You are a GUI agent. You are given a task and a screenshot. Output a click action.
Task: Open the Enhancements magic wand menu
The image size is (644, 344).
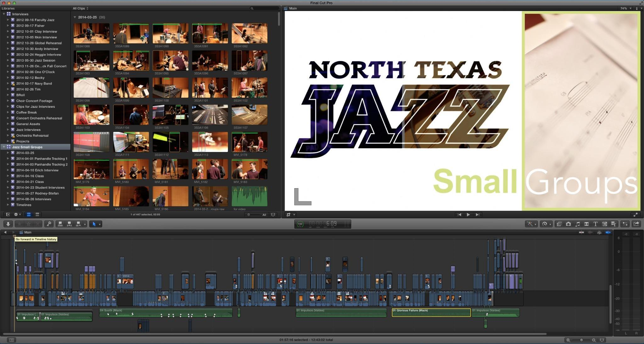tap(531, 224)
